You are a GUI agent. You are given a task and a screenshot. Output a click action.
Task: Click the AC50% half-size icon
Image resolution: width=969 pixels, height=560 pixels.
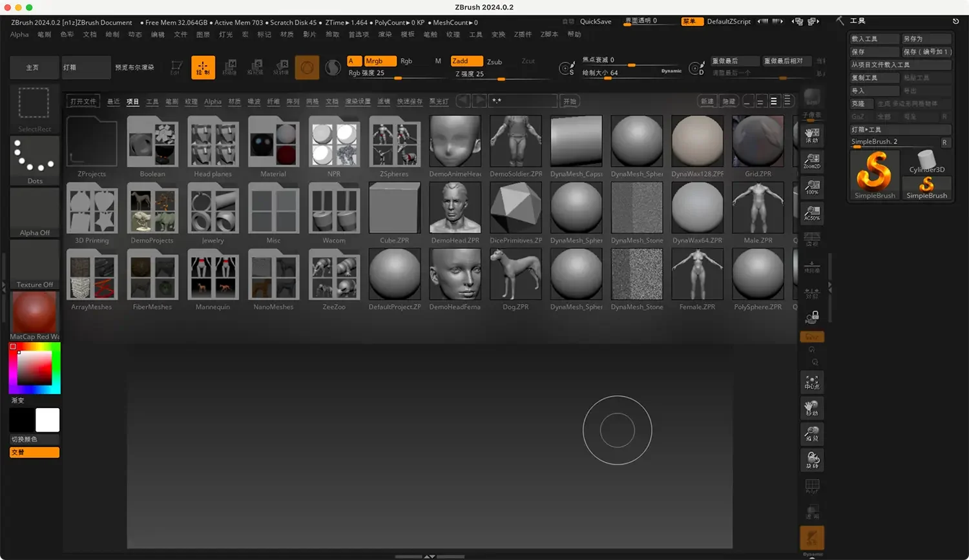point(812,213)
